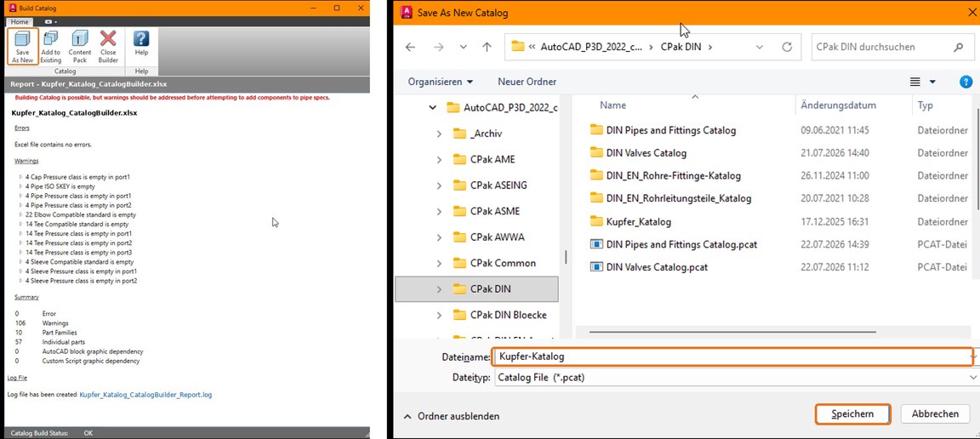The width and height of the screenshot is (980, 439).
Task: Click Dateiname field containing Kupfer-Katalog
Action: click(731, 356)
